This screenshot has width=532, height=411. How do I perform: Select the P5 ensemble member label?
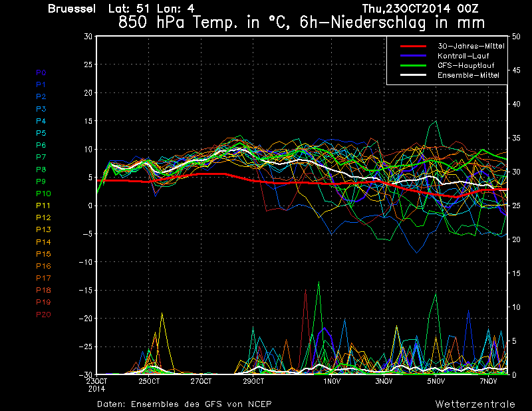(x=41, y=133)
